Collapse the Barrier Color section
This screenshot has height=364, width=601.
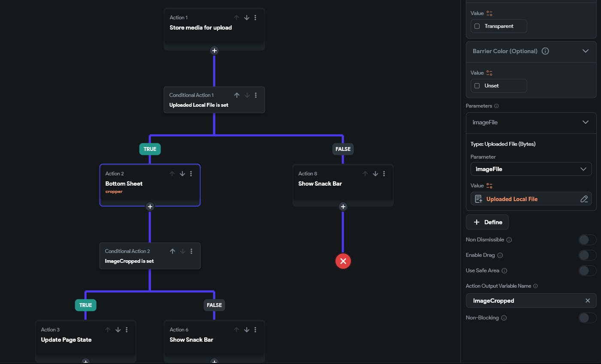coord(586,51)
